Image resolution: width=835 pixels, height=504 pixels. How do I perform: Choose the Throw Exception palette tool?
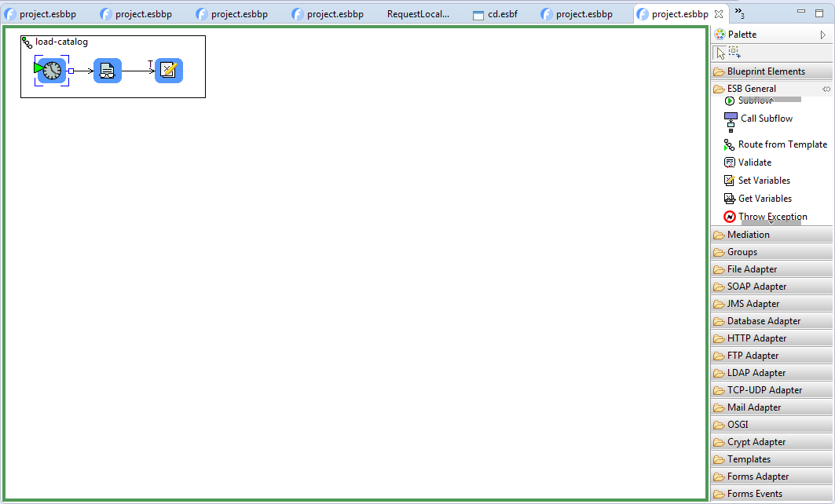tap(772, 217)
